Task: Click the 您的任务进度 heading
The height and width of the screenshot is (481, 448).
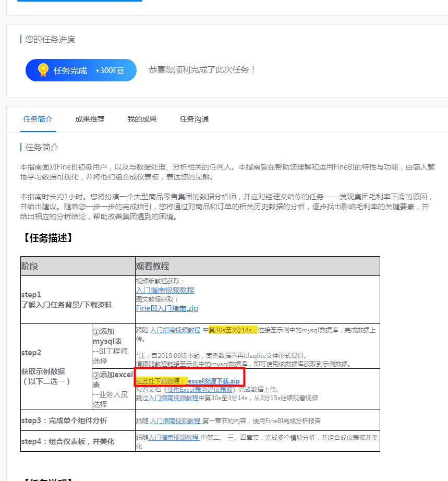Action: pos(50,40)
